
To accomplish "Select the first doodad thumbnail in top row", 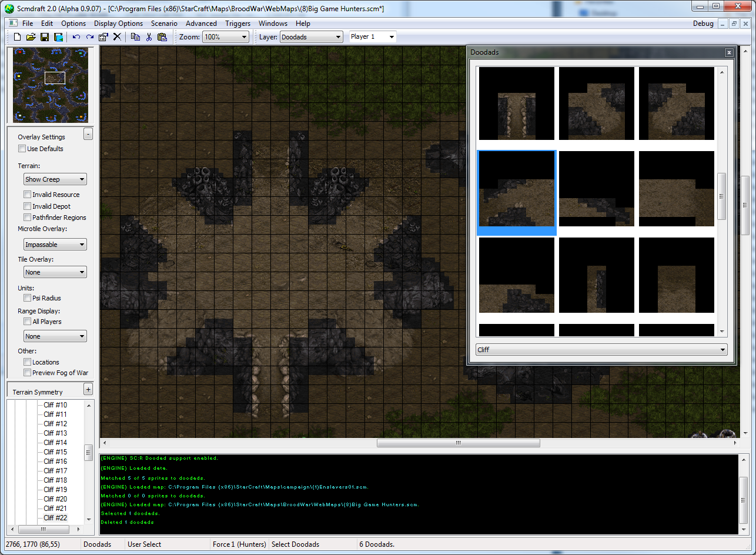I will click(517, 103).
